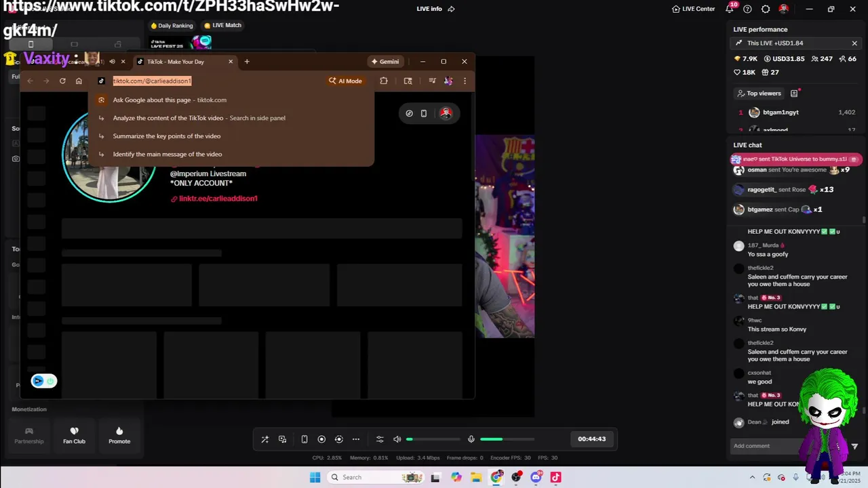Open LIVE Center
This screenshot has width=868, height=488.
(693, 9)
